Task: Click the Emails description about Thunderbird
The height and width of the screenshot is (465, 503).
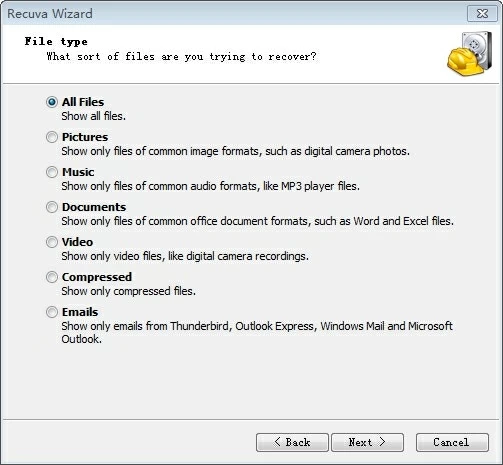Action: [x=257, y=332]
